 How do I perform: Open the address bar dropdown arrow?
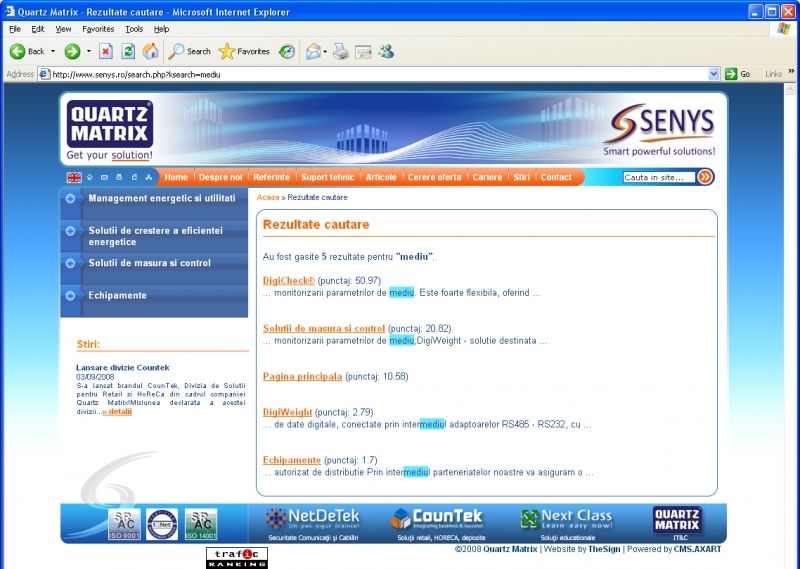click(x=714, y=74)
